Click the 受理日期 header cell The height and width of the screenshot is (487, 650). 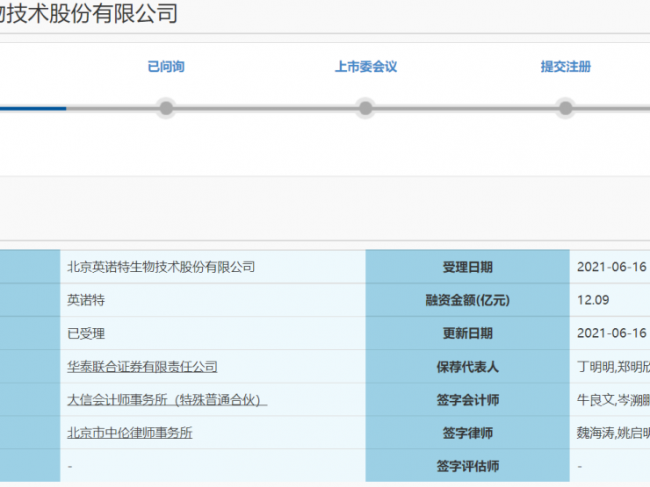[x=468, y=267]
